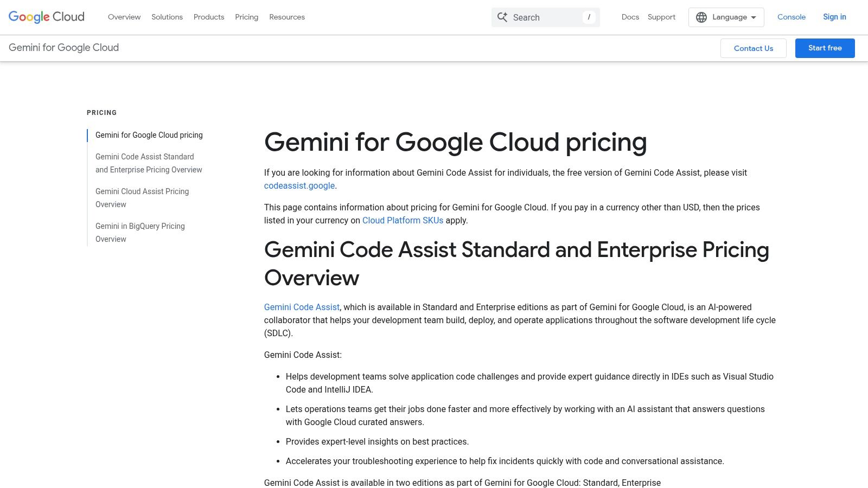Image resolution: width=868 pixels, height=488 pixels.
Task: Open the Products menu
Action: click(x=209, y=17)
